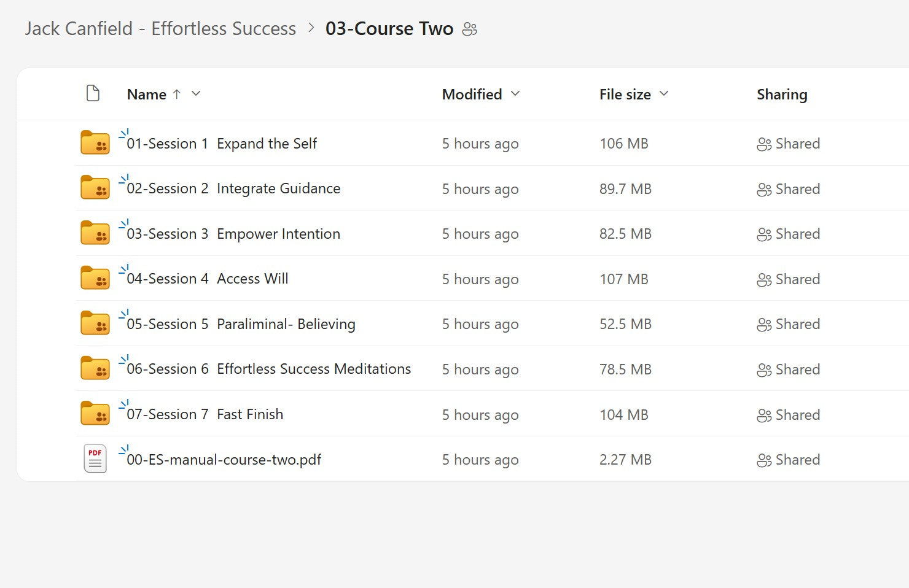Click the people icon next to 03-Course Two title
The width and height of the screenshot is (909, 588).
[470, 29]
